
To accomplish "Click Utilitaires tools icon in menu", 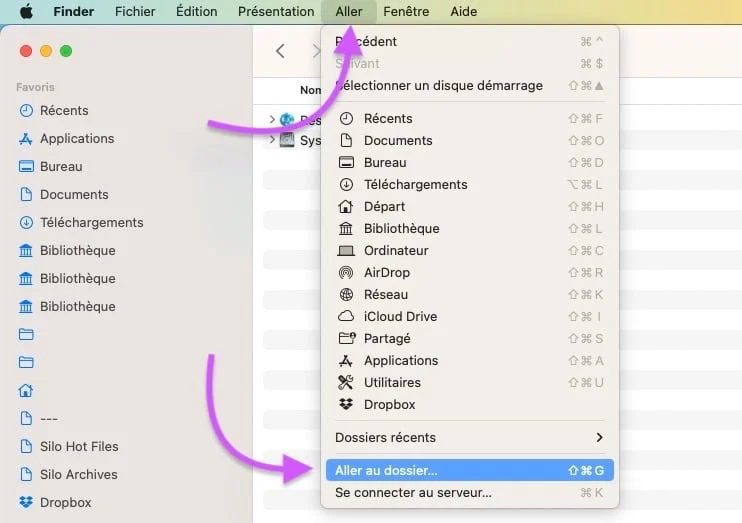I will (x=346, y=382).
